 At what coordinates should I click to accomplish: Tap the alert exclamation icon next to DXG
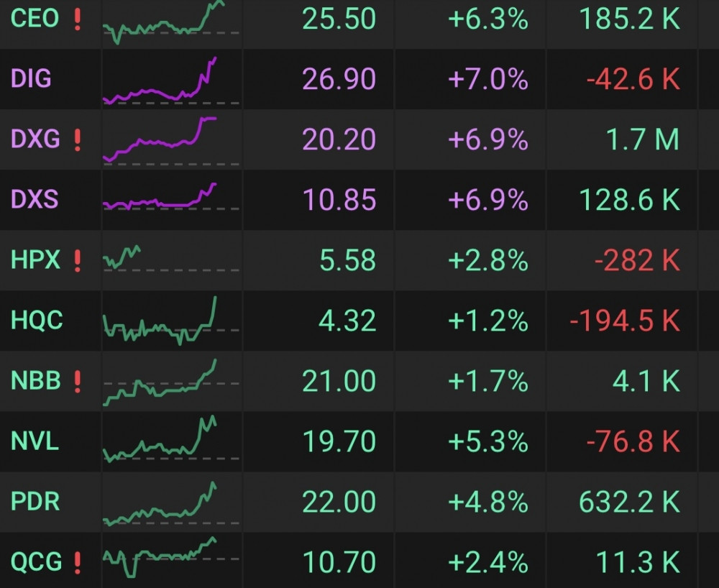(78, 139)
